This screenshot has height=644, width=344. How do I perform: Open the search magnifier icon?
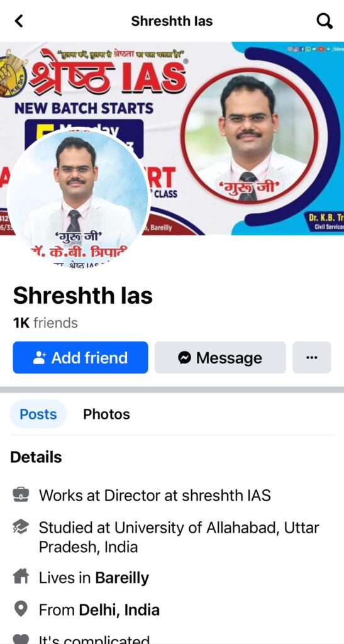click(x=325, y=21)
